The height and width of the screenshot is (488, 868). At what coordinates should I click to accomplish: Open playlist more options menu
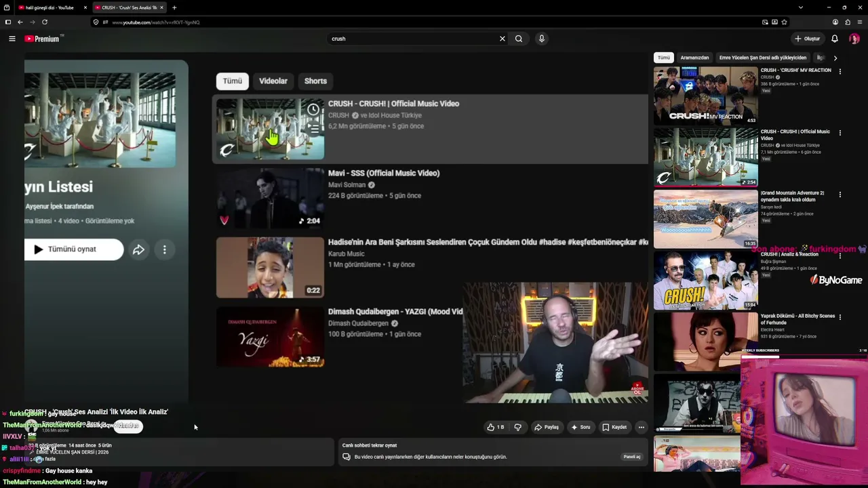coord(164,249)
